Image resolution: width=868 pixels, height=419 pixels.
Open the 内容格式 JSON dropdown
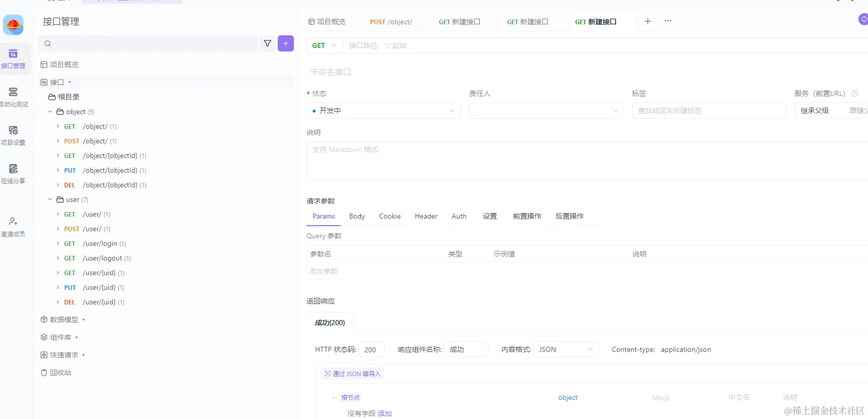566,349
